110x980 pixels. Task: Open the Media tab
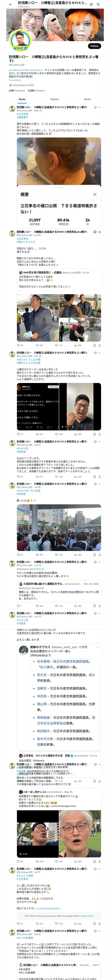pyautogui.click(x=88, y=99)
